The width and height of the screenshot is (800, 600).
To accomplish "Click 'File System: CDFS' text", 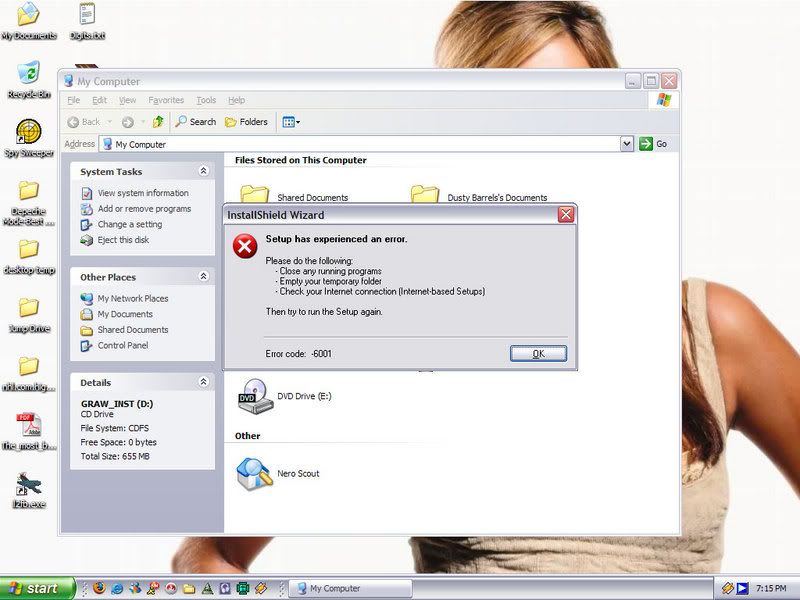I will coord(115,428).
